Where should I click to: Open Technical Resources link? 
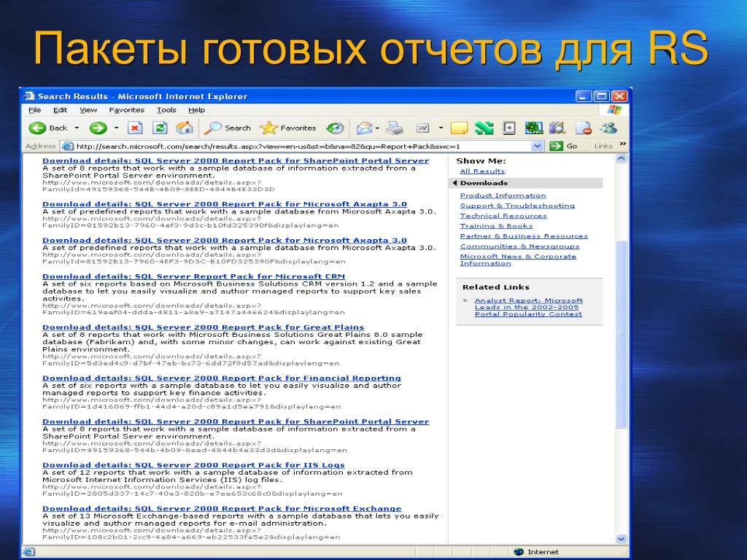click(503, 216)
